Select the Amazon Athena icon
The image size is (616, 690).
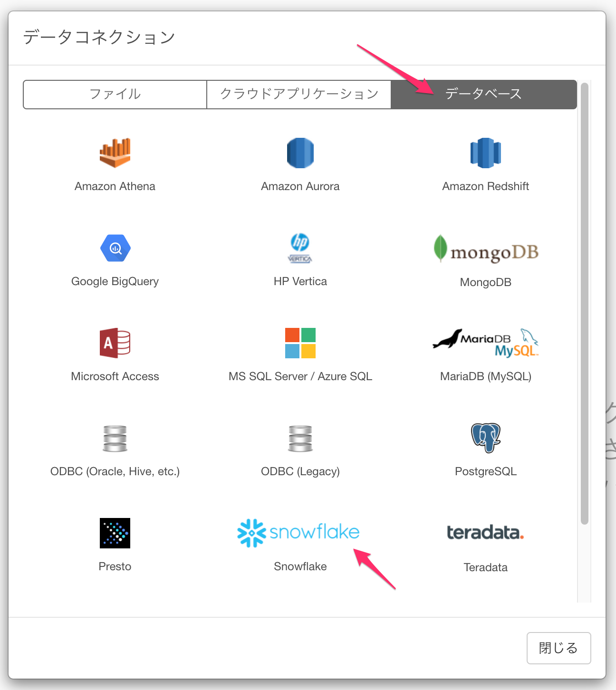[115, 153]
